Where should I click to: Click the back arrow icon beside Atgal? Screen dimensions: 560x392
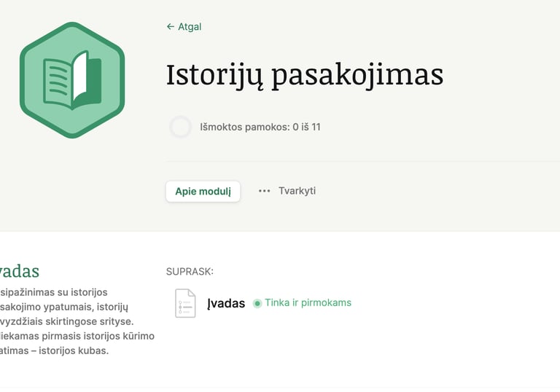[x=171, y=27]
